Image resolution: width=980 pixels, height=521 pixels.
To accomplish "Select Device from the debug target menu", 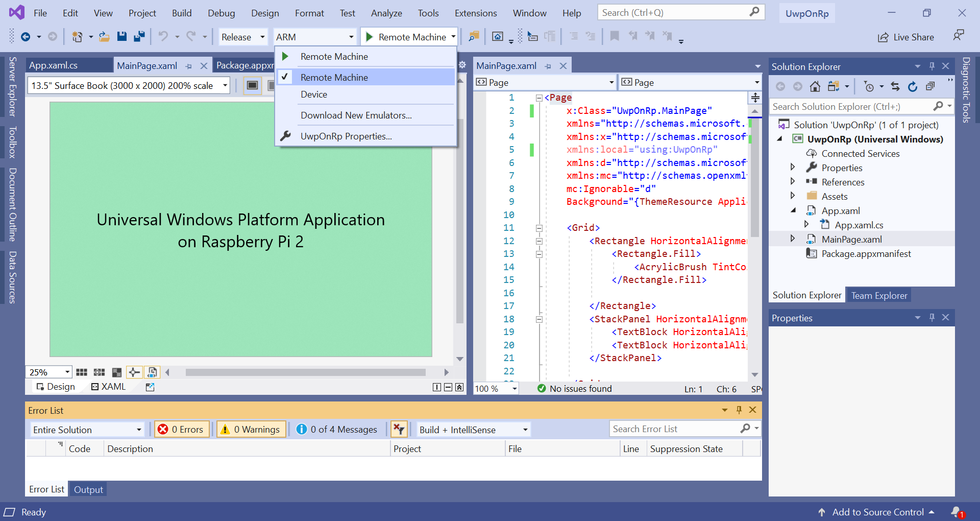I will point(314,94).
